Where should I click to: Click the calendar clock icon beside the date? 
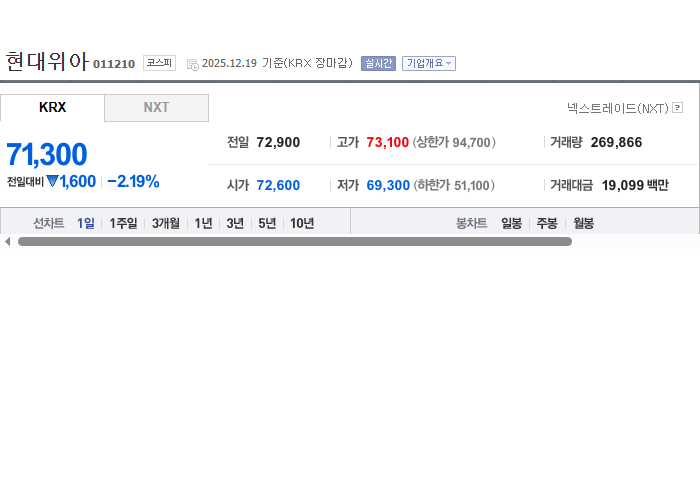[x=192, y=65]
